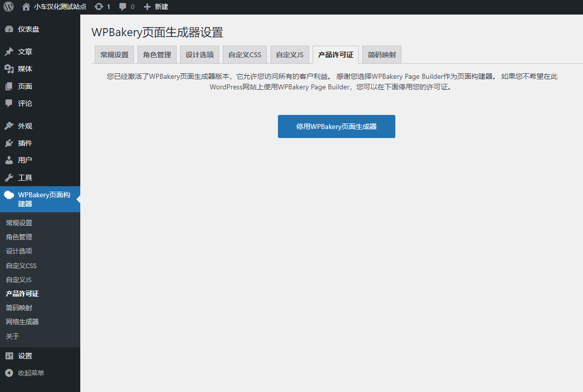This screenshot has width=583, height=392.
Task: Click the 用户 person icon
Action: coord(10,160)
